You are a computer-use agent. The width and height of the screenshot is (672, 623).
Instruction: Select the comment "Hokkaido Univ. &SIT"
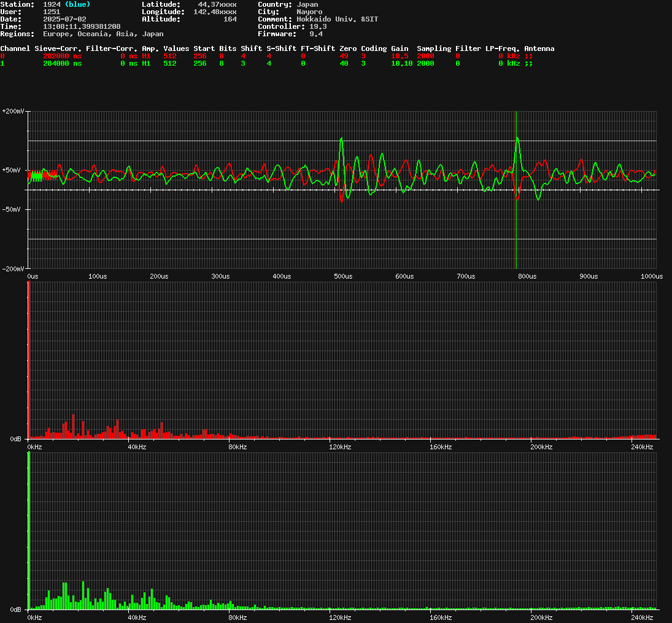point(337,19)
